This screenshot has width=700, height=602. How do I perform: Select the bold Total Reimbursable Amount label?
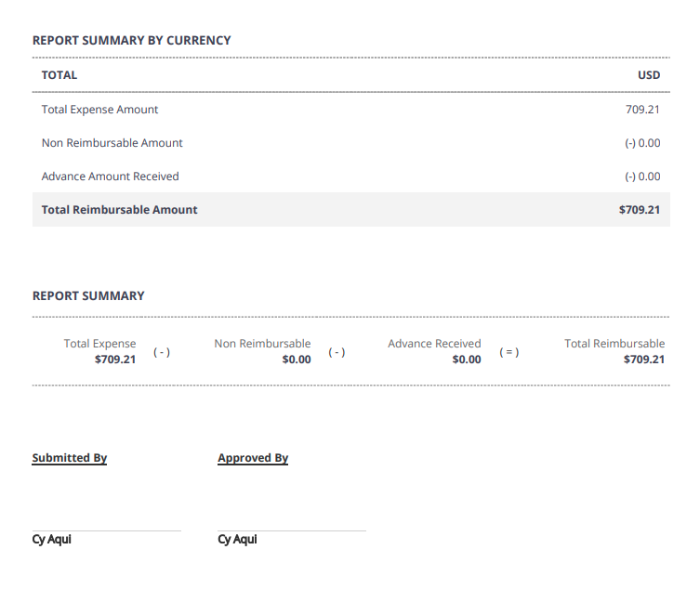coord(119,210)
